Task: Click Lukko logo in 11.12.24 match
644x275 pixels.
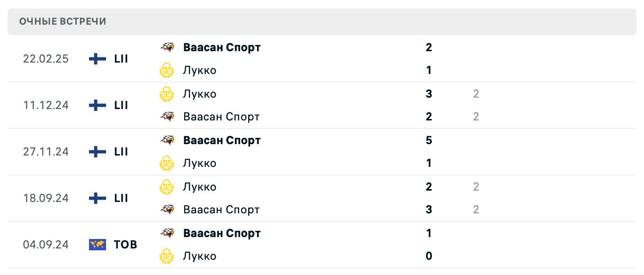Action: 167,94
